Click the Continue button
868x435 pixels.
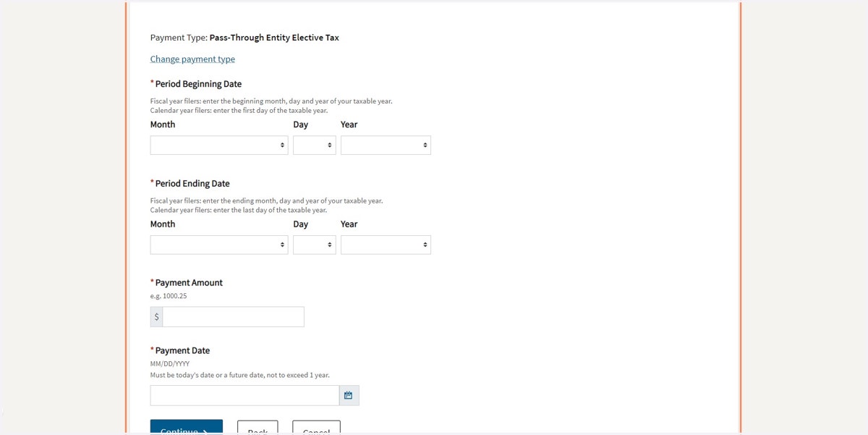[187, 427]
